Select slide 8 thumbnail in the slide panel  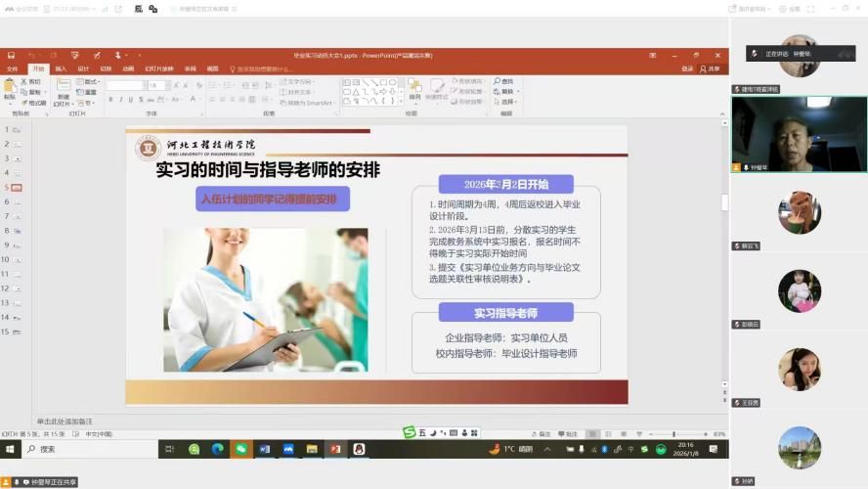[x=20, y=231]
